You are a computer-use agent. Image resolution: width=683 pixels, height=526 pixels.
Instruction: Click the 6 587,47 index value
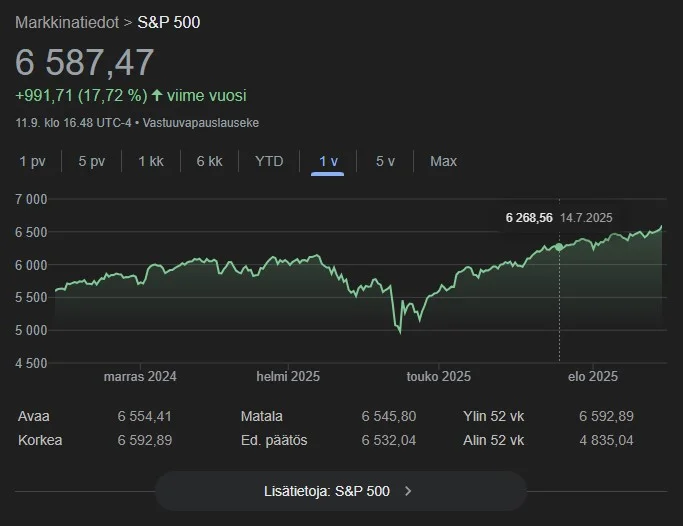pos(85,62)
